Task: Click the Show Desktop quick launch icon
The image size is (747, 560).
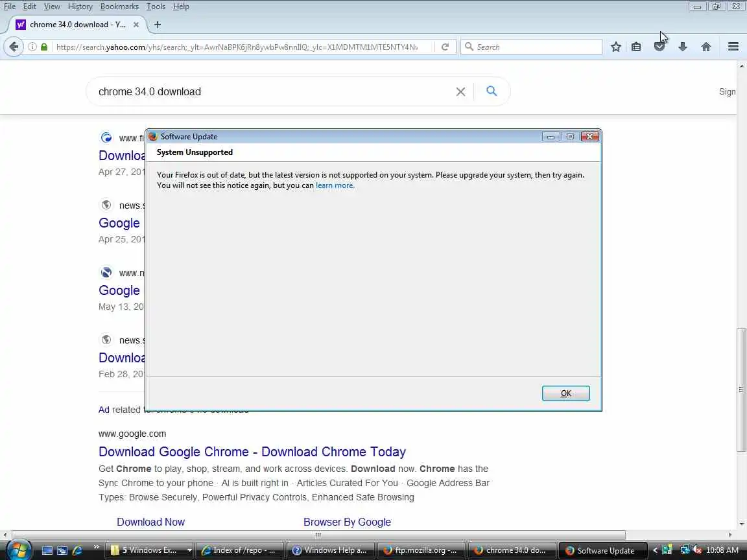Action: click(x=47, y=550)
